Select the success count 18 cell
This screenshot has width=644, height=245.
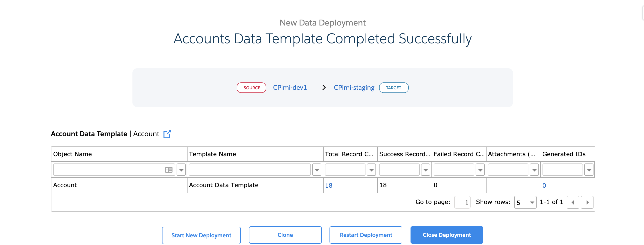[x=405, y=185]
